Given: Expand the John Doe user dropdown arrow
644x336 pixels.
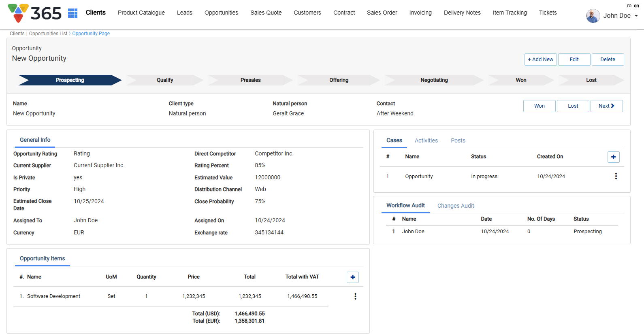Looking at the screenshot, I should point(636,16).
